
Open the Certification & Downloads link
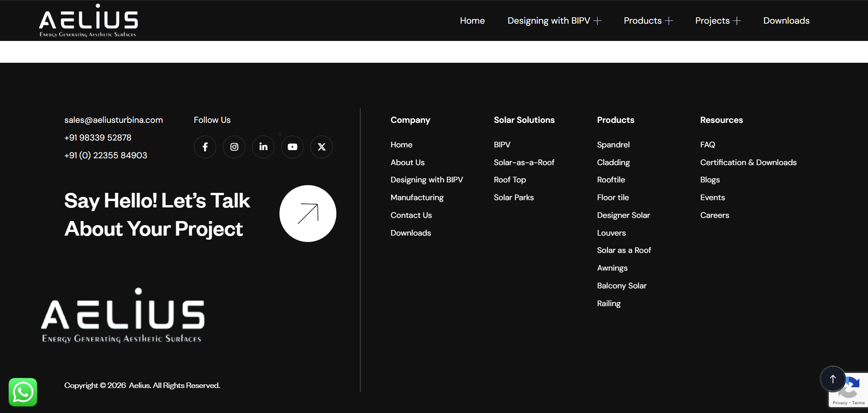(748, 162)
